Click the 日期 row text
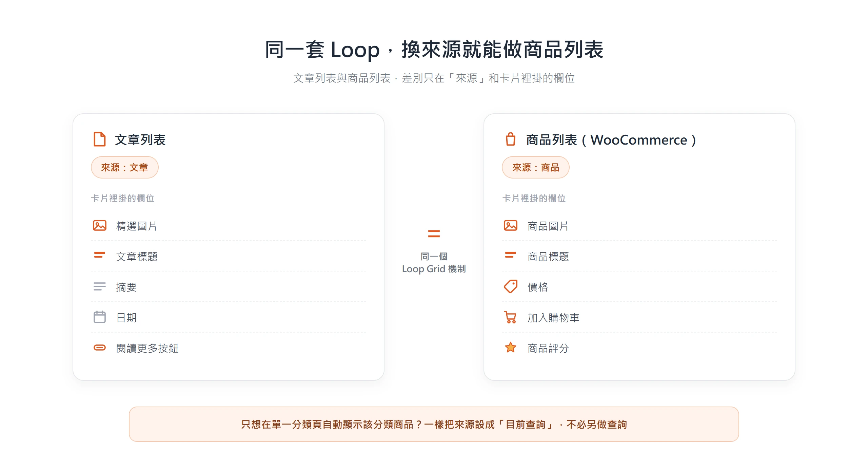The width and height of the screenshot is (868, 450). click(x=126, y=318)
